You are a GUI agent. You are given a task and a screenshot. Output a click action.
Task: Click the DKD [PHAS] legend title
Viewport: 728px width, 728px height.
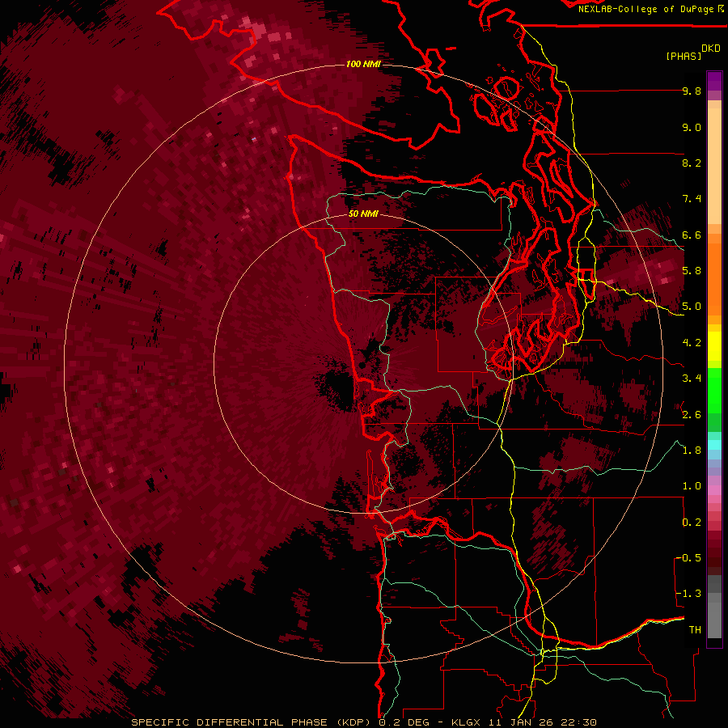pyautogui.click(x=692, y=52)
